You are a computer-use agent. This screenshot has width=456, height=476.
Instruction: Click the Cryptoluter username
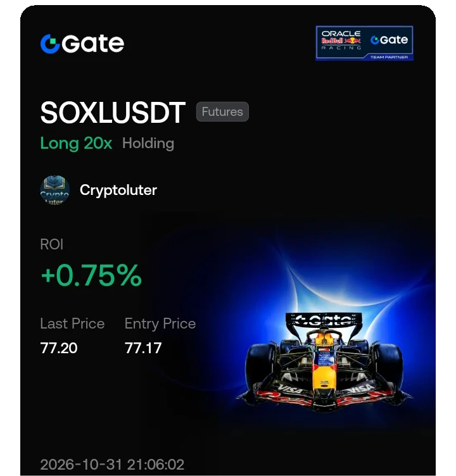(x=118, y=190)
